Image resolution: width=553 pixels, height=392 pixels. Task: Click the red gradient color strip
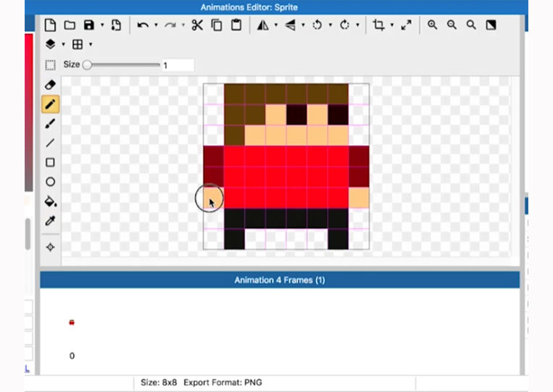pos(28,113)
